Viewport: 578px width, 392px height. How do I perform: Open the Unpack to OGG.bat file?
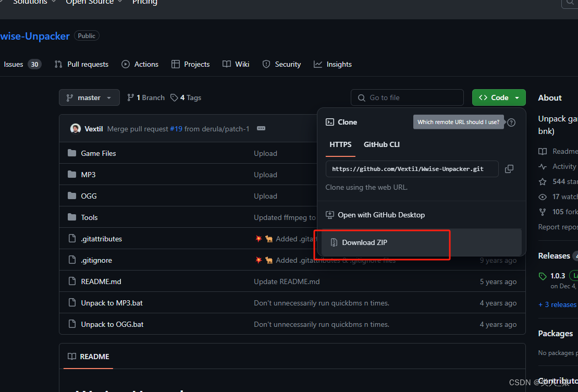[112, 324]
